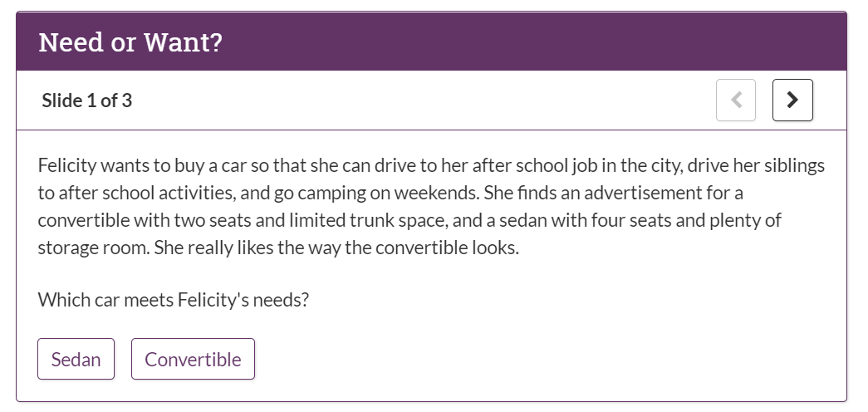The width and height of the screenshot is (868, 412).
Task: Go to the next slide using the right chevron
Action: click(x=792, y=101)
